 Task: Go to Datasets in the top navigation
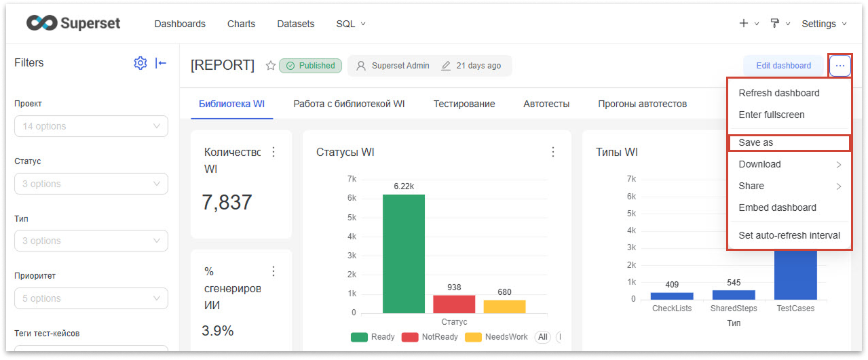(x=296, y=24)
